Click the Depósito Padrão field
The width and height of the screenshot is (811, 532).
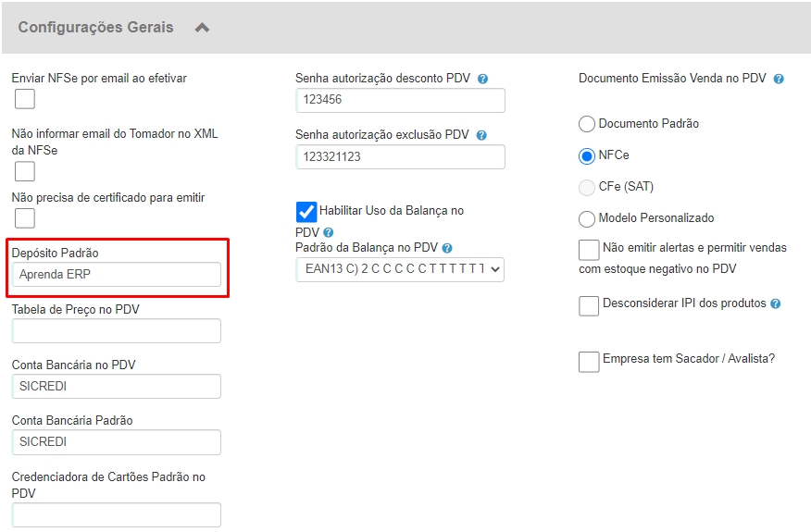(x=117, y=275)
